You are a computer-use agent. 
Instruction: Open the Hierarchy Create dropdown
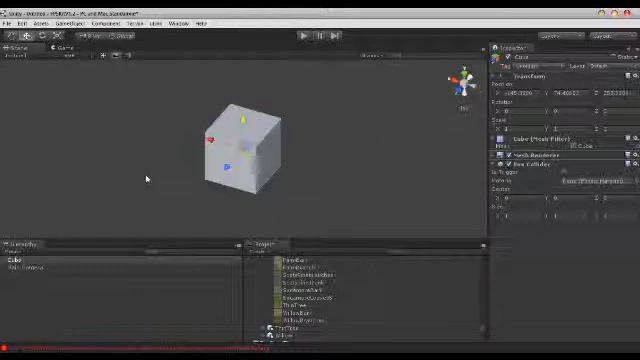pos(13,252)
